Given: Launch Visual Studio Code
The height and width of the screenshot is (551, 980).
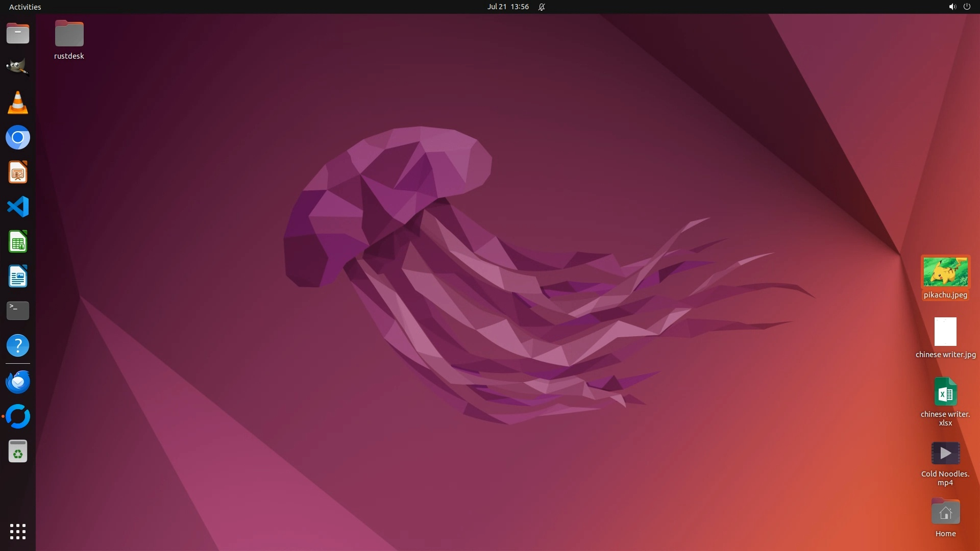Looking at the screenshot, I should tap(17, 207).
